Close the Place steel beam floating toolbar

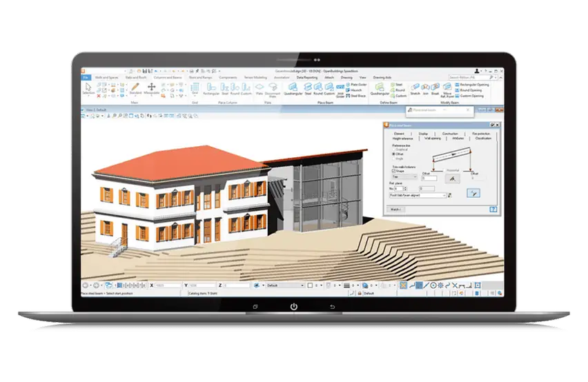tap(468, 110)
